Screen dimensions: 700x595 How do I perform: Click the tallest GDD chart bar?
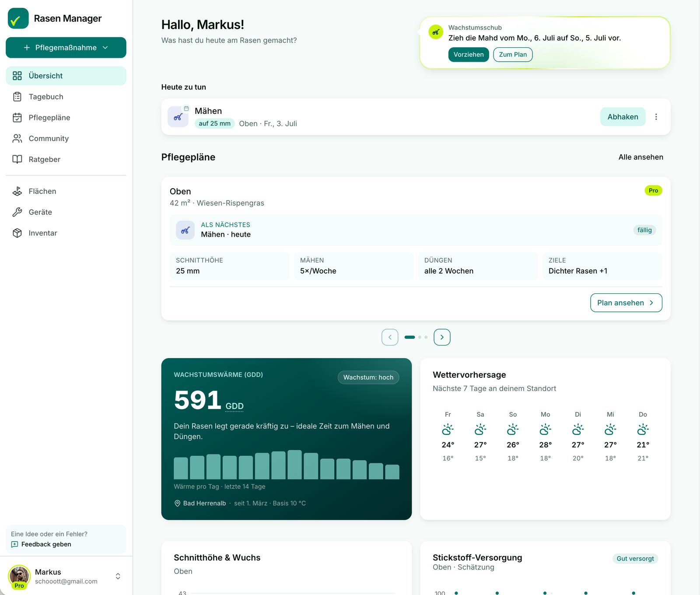pyautogui.click(x=294, y=465)
